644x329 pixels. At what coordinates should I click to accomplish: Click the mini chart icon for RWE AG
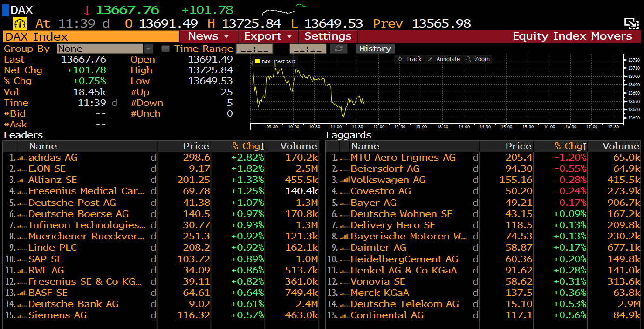click(x=22, y=271)
